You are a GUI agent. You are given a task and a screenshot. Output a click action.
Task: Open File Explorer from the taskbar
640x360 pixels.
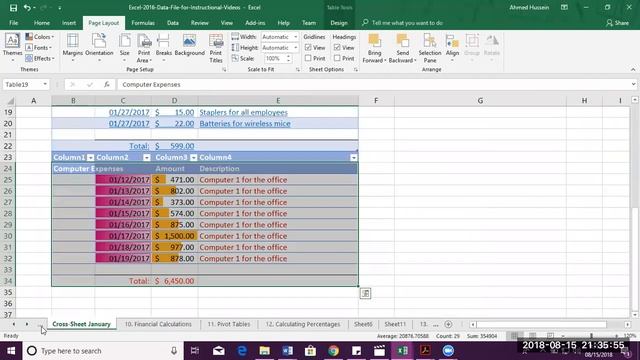click(x=264, y=351)
